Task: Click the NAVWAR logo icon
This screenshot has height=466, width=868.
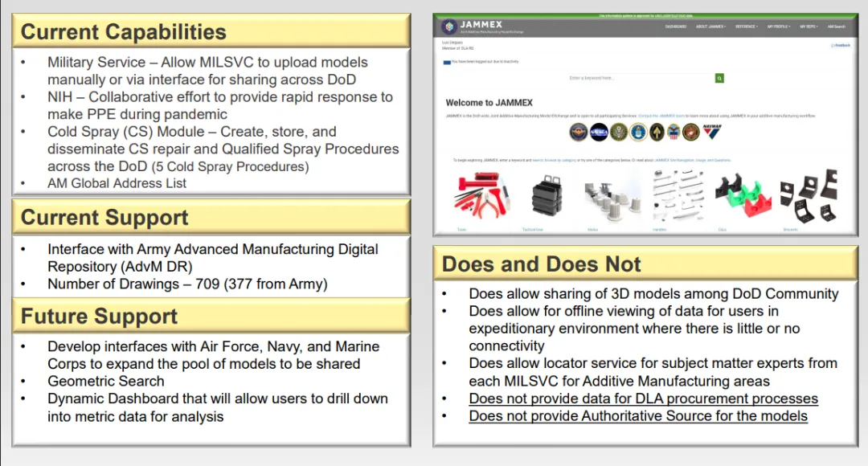Action: [x=712, y=131]
